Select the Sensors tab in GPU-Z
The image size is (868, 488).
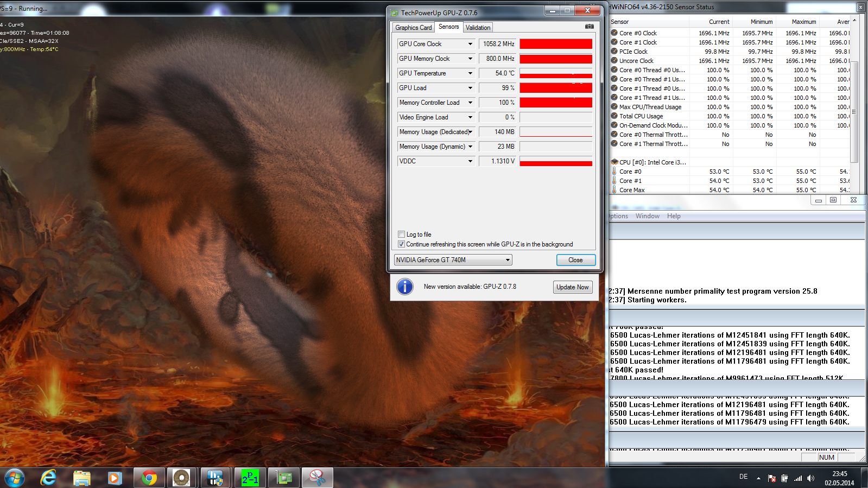449,27
